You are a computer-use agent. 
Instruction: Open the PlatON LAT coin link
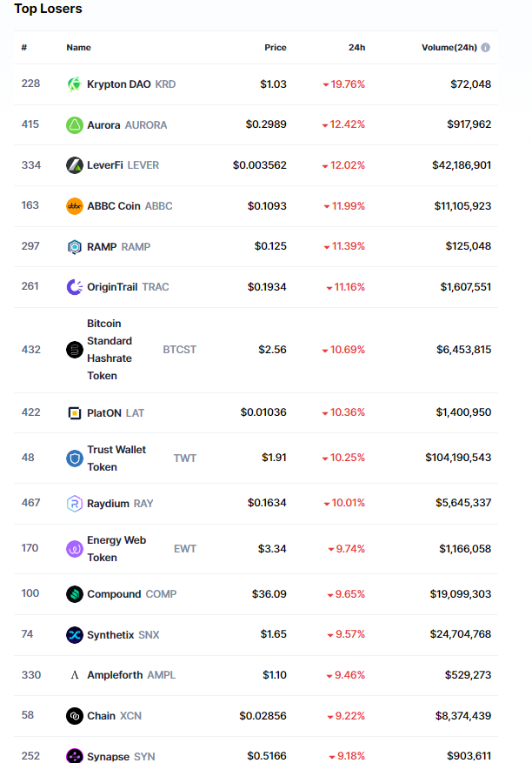click(104, 413)
